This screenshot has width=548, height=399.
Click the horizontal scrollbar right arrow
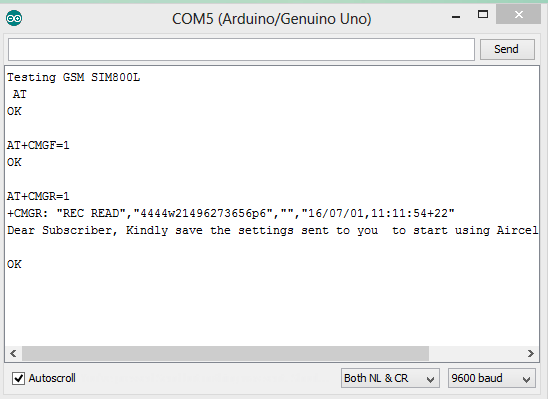click(x=531, y=353)
